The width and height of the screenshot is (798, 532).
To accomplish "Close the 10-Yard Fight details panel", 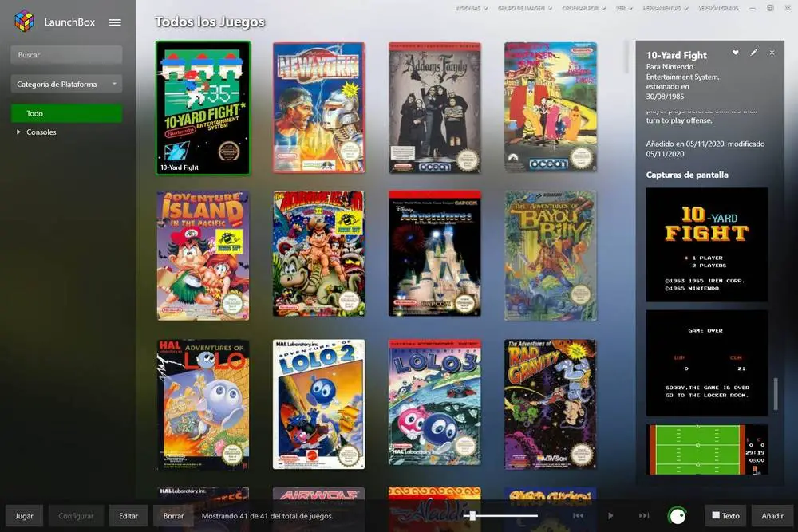I will pyautogui.click(x=772, y=53).
